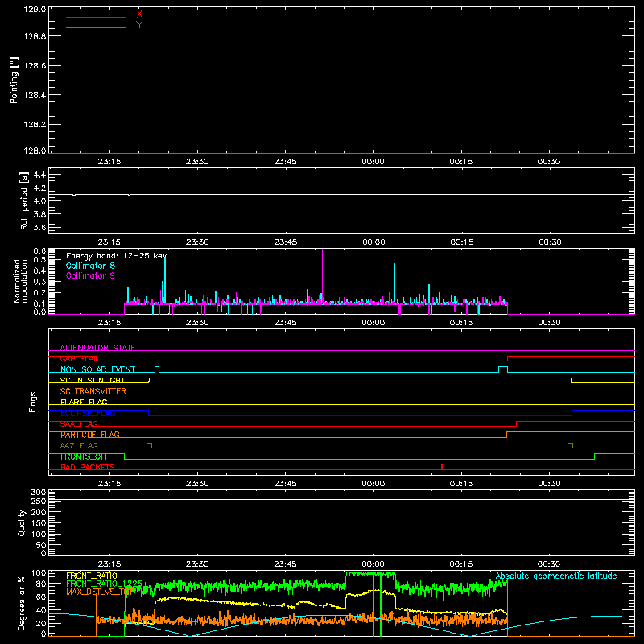Screen dimensions: 644x644
Task: Select the 'Degrees or %' axis title
Action: click(x=21, y=603)
